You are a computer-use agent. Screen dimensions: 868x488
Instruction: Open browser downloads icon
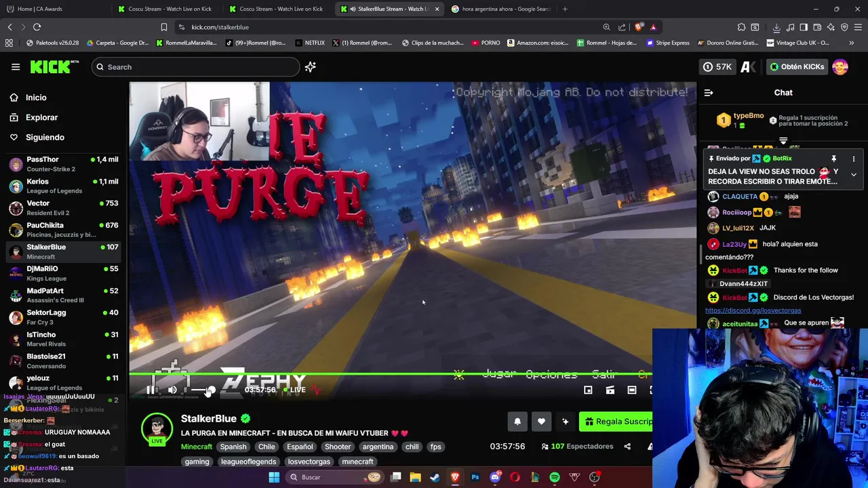(x=776, y=27)
